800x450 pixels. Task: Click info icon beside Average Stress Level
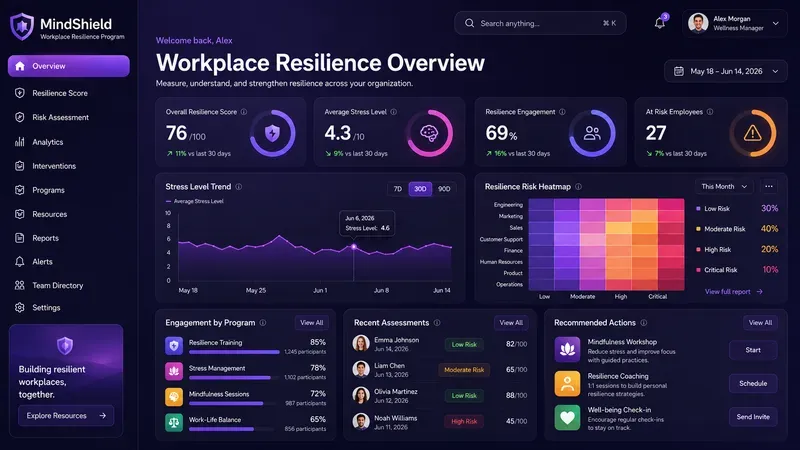pos(393,112)
